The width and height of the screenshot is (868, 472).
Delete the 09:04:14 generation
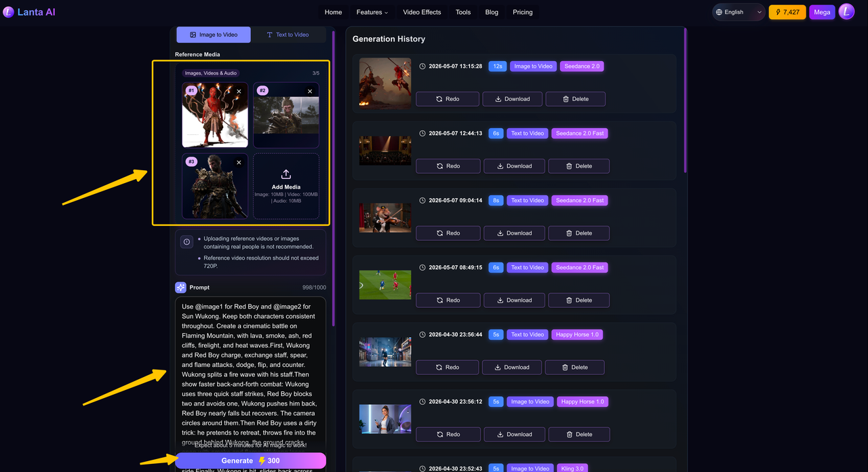578,233
